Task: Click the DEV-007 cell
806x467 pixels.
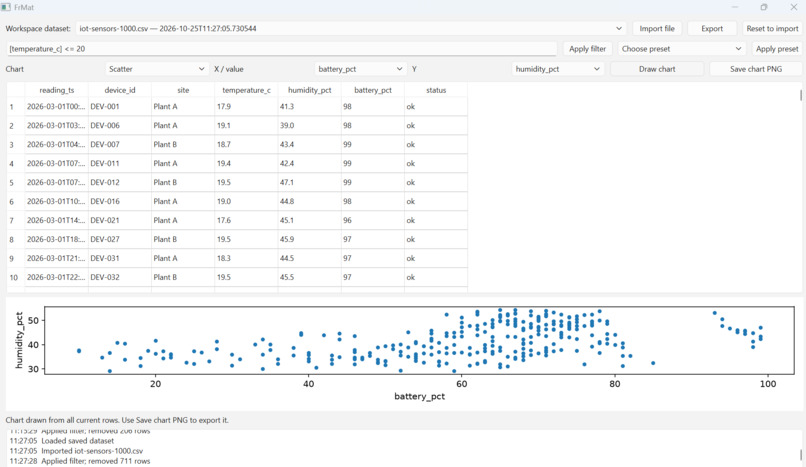Action: pos(120,144)
